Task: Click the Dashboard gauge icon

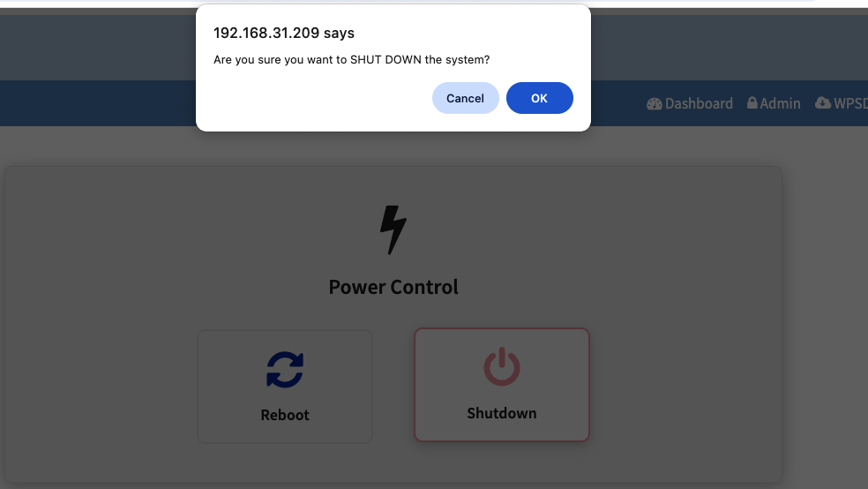Action: pyautogui.click(x=654, y=103)
